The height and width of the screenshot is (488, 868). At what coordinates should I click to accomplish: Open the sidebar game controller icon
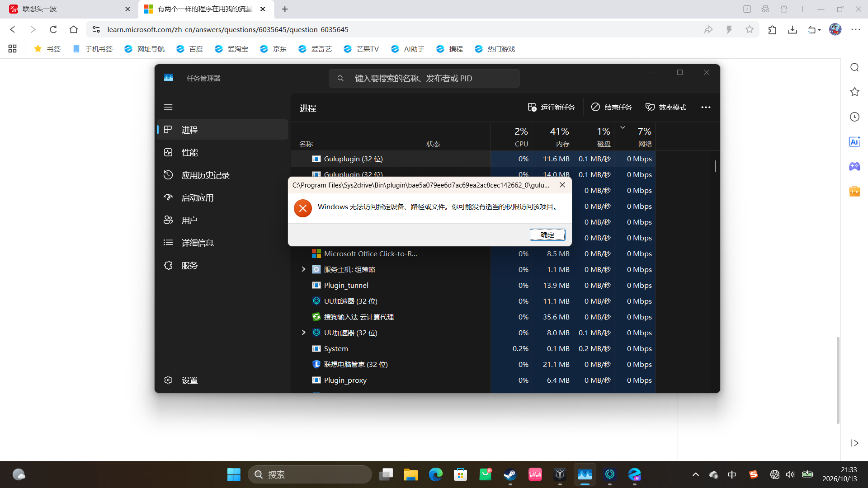[854, 166]
